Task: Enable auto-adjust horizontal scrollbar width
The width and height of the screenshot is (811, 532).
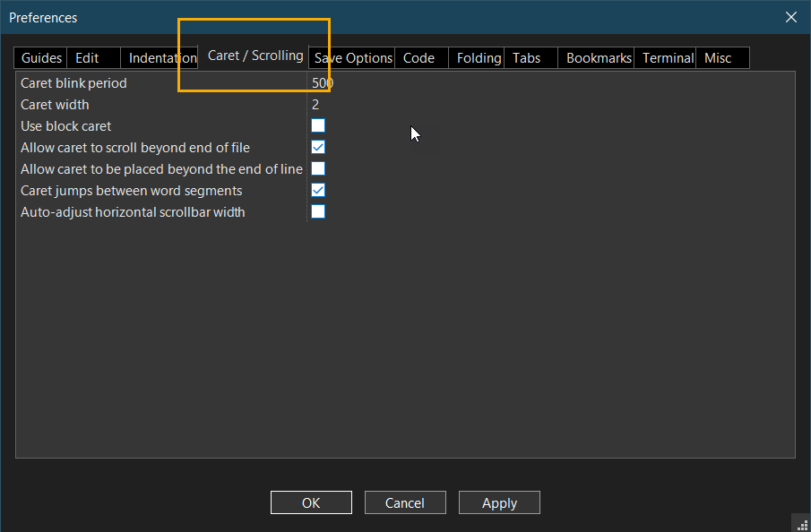Action: pos(318,211)
